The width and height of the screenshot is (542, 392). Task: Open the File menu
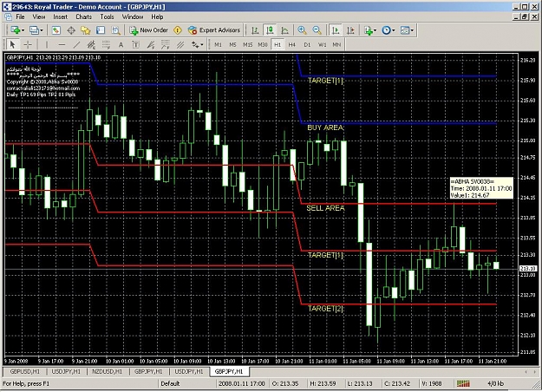tap(20, 16)
